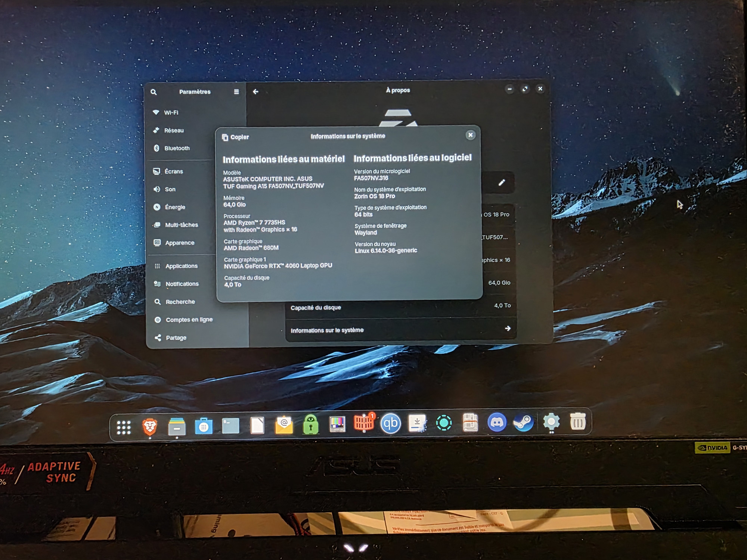The height and width of the screenshot is (560, 747).
Task: Open Discord from the dock
Action: click(497, 423)
